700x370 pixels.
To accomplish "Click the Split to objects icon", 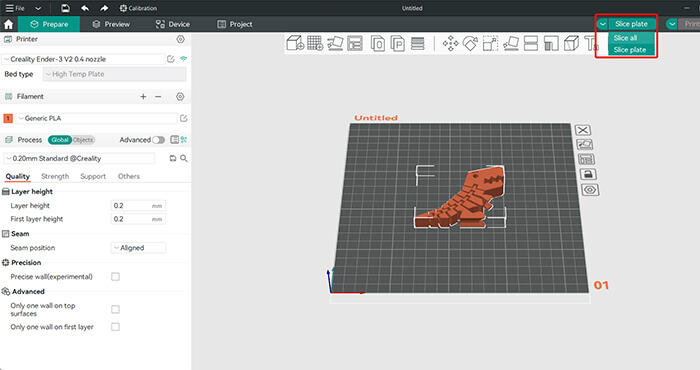I will [378, 43].
